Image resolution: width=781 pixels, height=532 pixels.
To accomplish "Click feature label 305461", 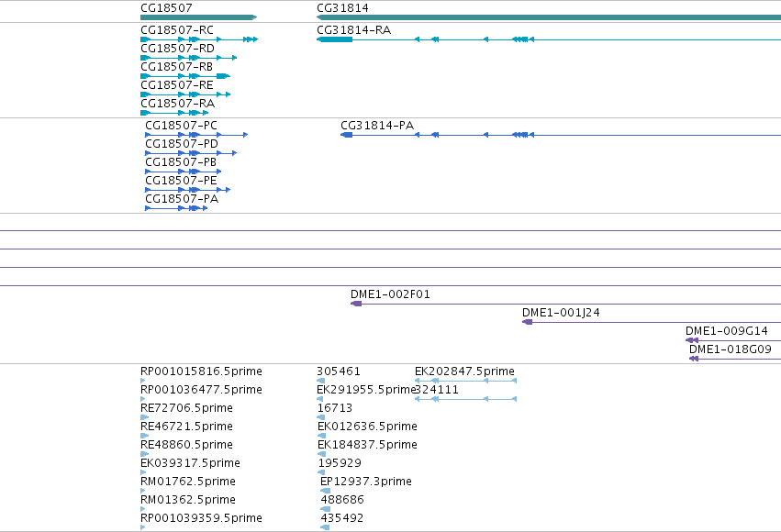I will coord(339,371).
